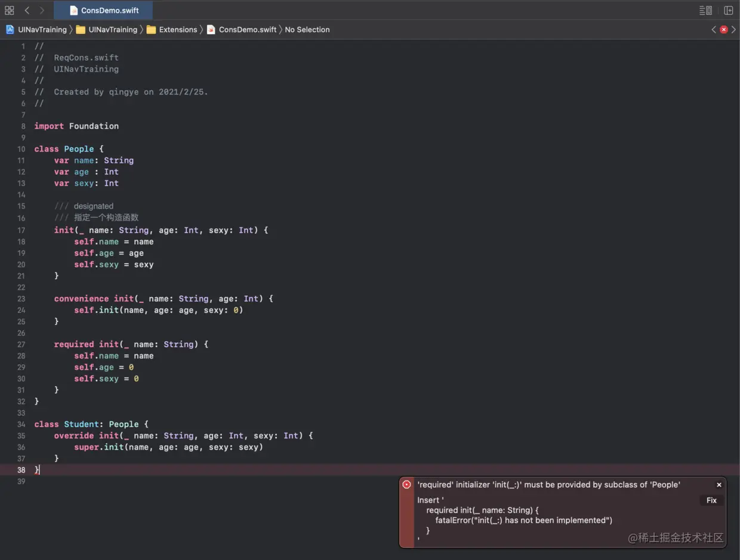The height and width of the screenshot is (560, 740).
Task: Click 'self.age = 0' on line 29
Action: (104, 367)
